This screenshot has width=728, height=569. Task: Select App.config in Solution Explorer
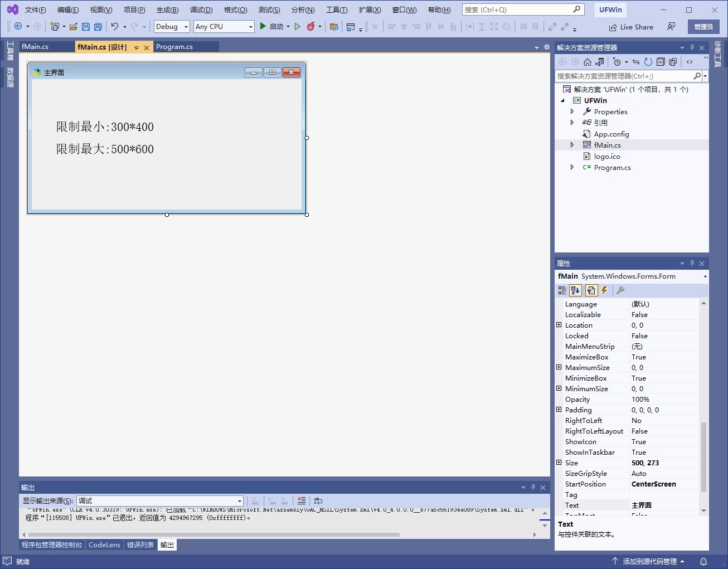tap(611, 134)
